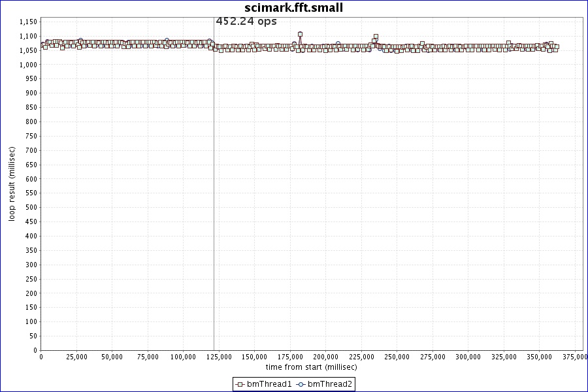
Task: Click the y-axis label loop result (millisec)
Action: pyautogui.click(x=12, y=185)
